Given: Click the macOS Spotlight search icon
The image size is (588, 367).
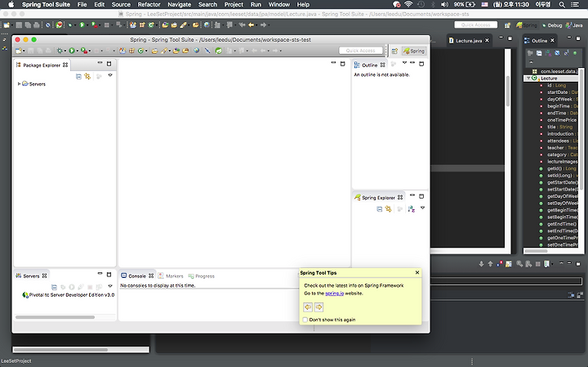Looking at the screenshot, I should (x=562, y=5).
